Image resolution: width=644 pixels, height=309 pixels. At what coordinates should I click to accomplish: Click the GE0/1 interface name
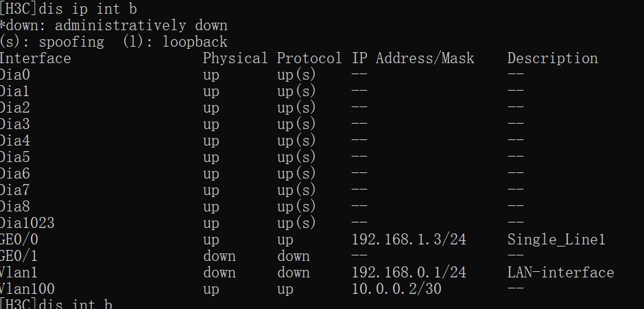click(19, 256)
